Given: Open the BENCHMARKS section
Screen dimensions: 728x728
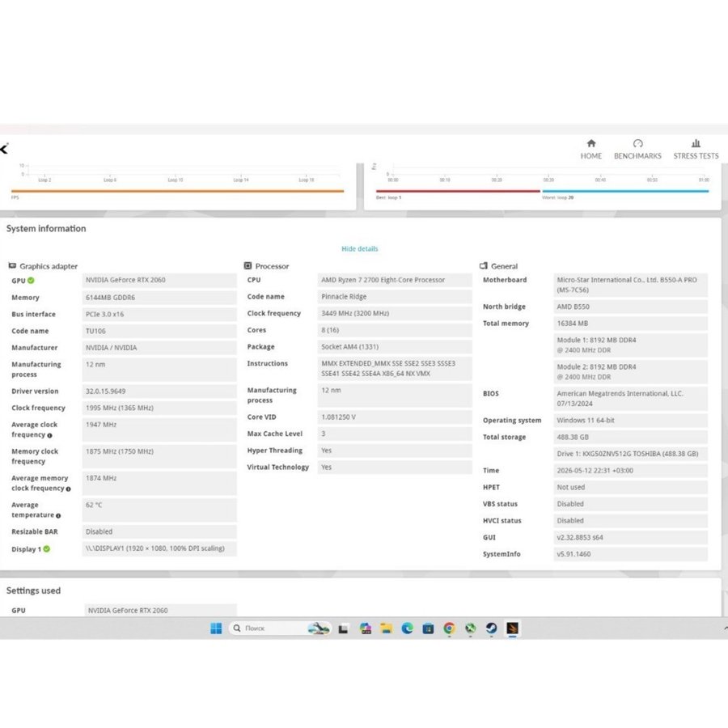Looking at the screenshot, I should pyautogui.click(x=637, y=149).
